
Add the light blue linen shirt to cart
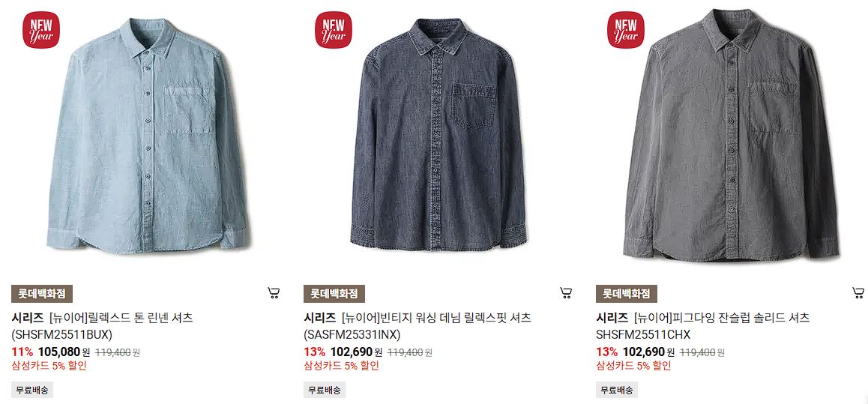pos(274,293)
